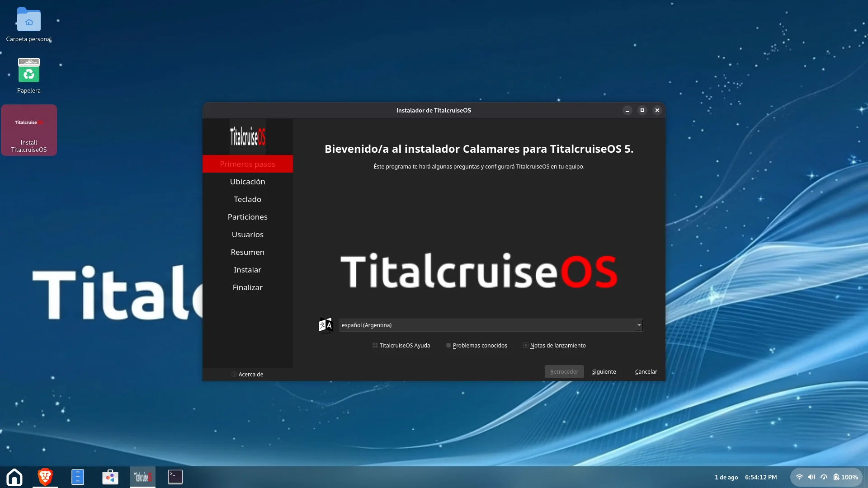Open Wi-Fi network status in system tray
868x488 pixels.
[x=799, y=477]
